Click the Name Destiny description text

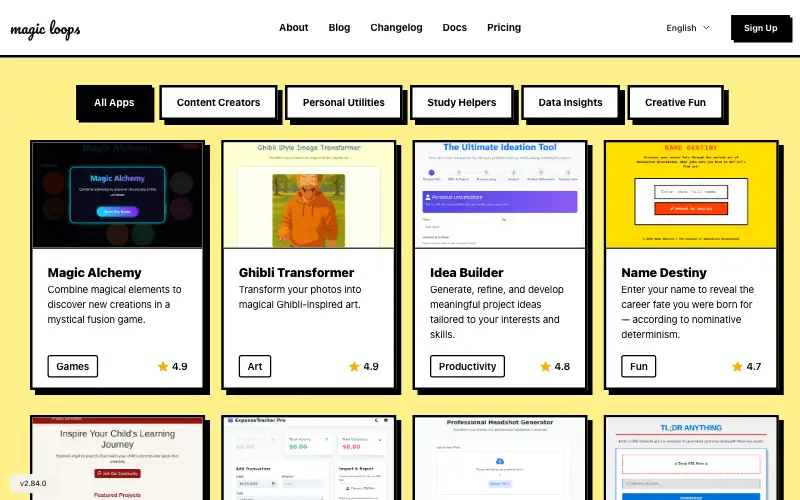(x=687, y=312)
